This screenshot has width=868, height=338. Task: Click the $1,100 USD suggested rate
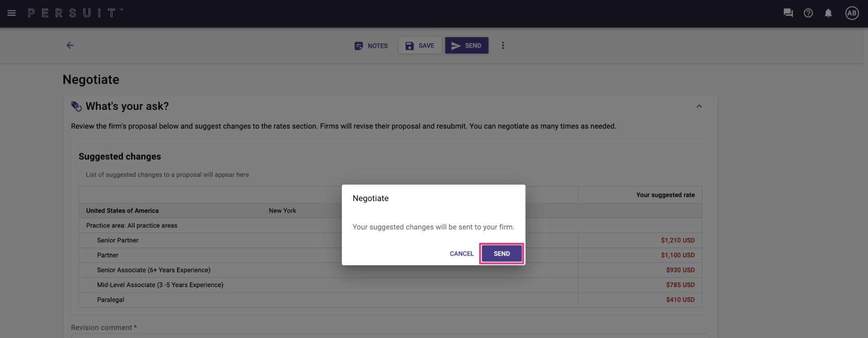678,255
